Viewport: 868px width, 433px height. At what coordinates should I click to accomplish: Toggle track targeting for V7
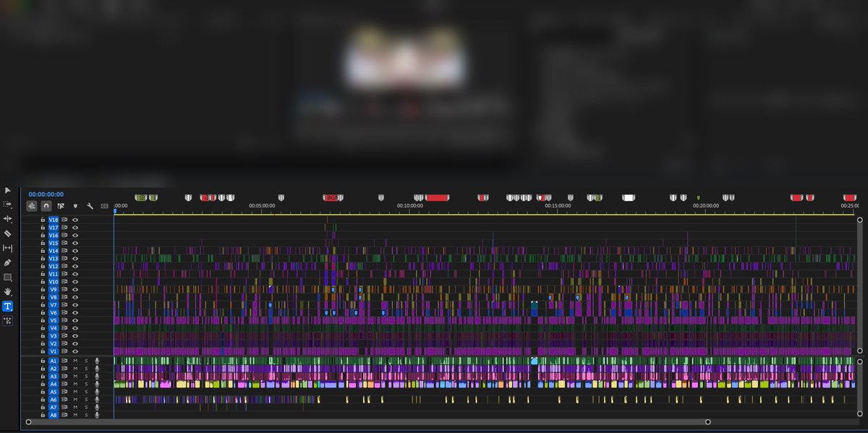coord(54,305)
